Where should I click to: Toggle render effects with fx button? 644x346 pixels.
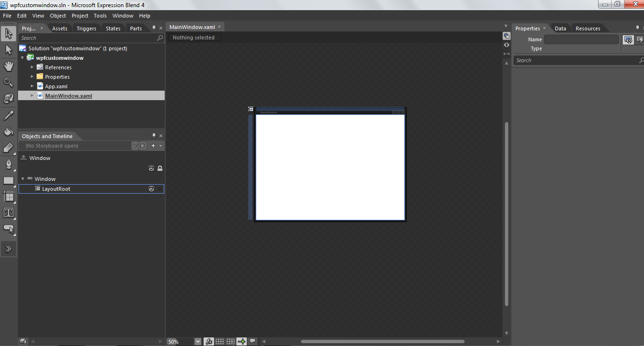(209, 341)
